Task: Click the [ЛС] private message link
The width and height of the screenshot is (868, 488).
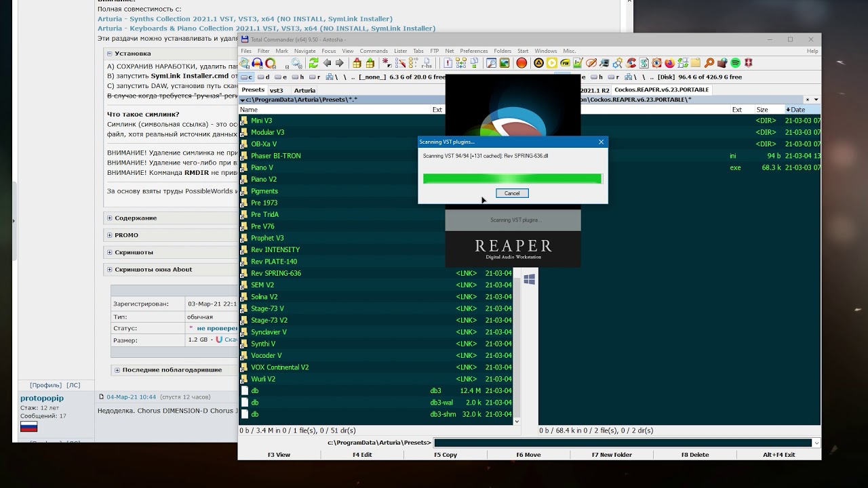Action: point(73,385)
